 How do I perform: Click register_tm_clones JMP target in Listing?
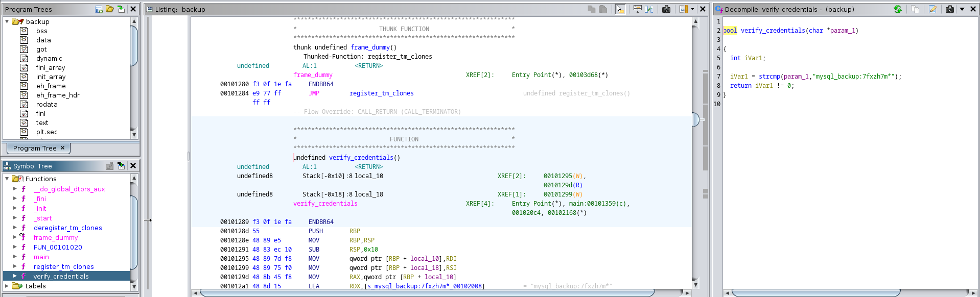[381, 93]
